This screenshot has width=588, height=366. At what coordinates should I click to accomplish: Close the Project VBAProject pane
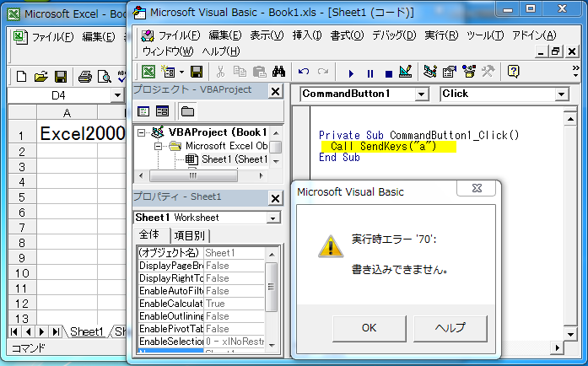(275, 91)
